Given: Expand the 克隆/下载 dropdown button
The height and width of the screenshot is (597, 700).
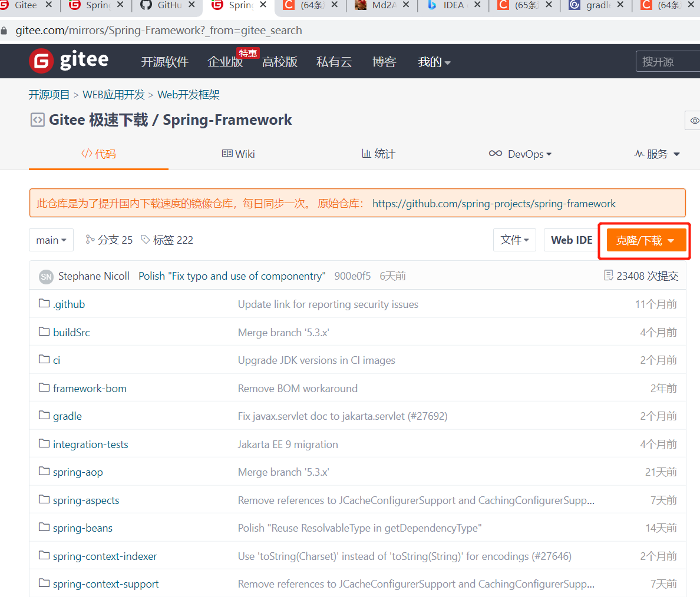Looking at the screenshot, I should (646, 240).
